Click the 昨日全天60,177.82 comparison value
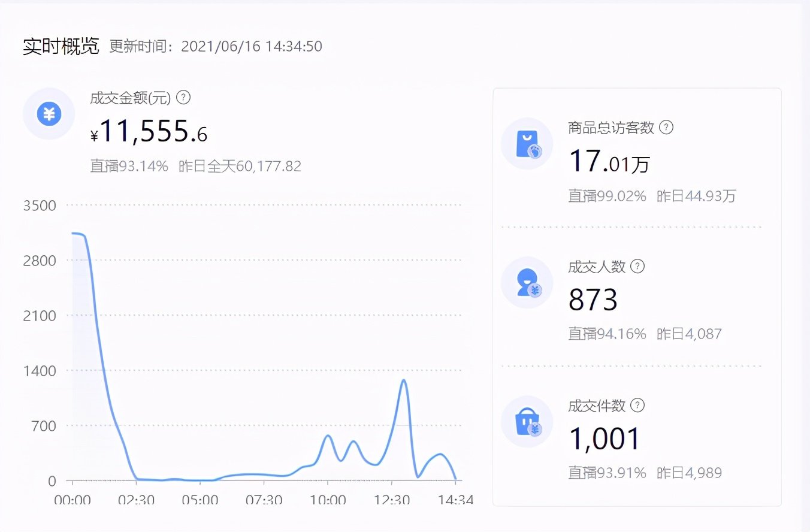This screenshot has width=810, height=532. (x=239, y=166)
